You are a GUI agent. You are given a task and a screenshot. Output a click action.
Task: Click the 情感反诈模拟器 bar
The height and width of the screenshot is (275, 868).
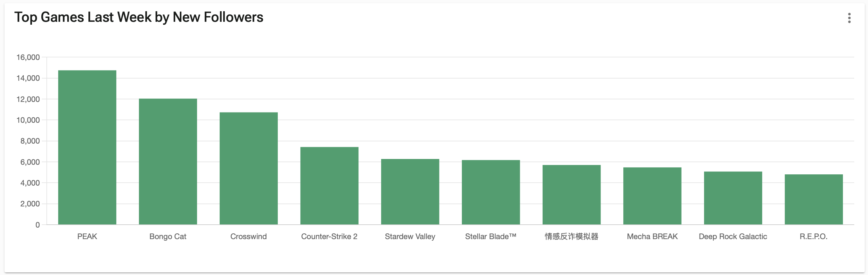tap(571, 195)
